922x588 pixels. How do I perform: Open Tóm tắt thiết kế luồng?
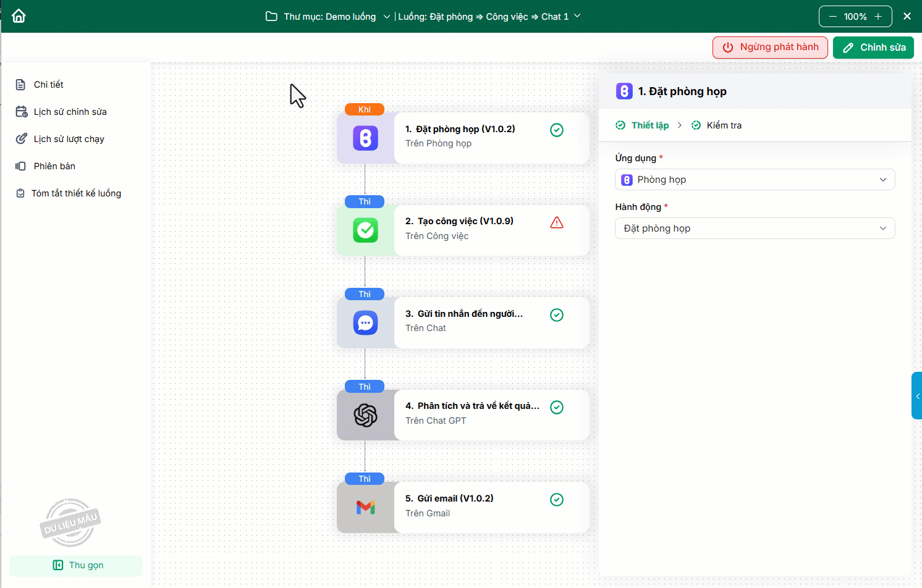click(75, 193)
